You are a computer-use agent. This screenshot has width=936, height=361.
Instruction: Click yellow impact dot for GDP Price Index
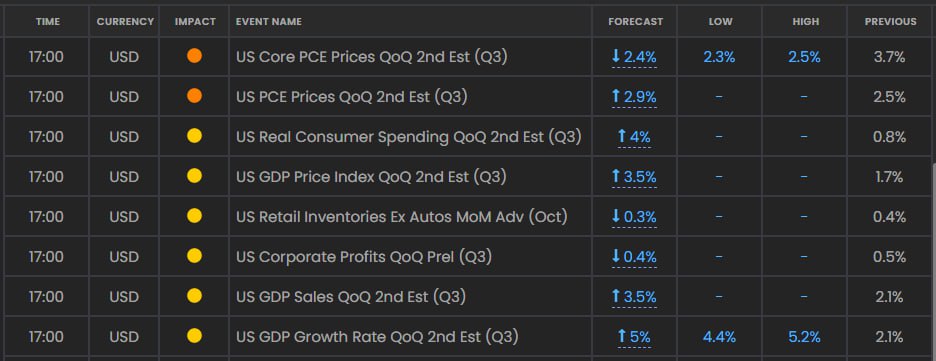(194, 176)
